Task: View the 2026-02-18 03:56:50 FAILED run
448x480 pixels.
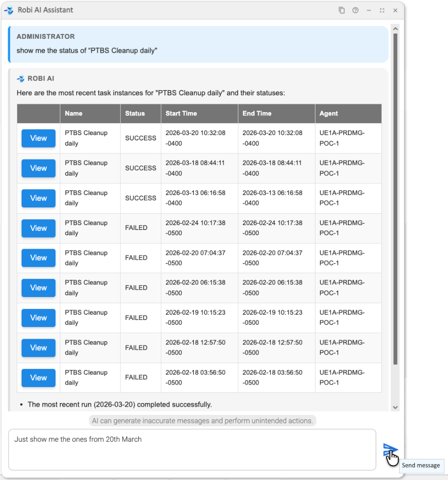Action: (x=38, y=377)
